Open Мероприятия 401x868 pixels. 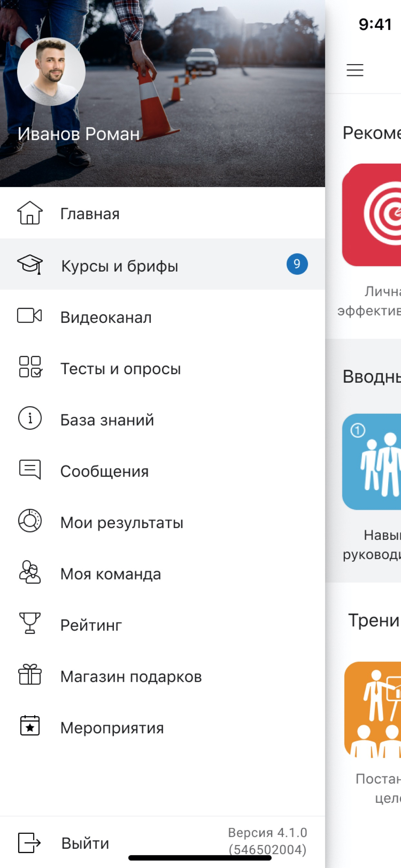pos(162,726)
